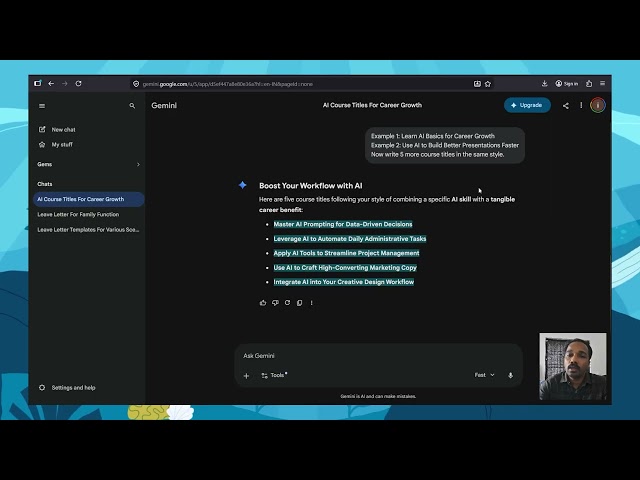Click the Gemini logo text
The width and height of the screenshot is (640, 480).
pyautogui.click(x=164, y=106)
